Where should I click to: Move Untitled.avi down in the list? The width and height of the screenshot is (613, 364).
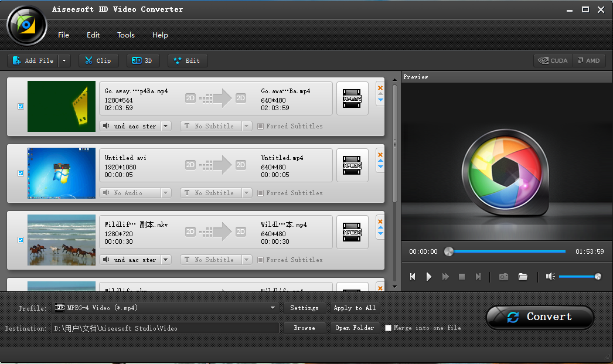point(380,167)
